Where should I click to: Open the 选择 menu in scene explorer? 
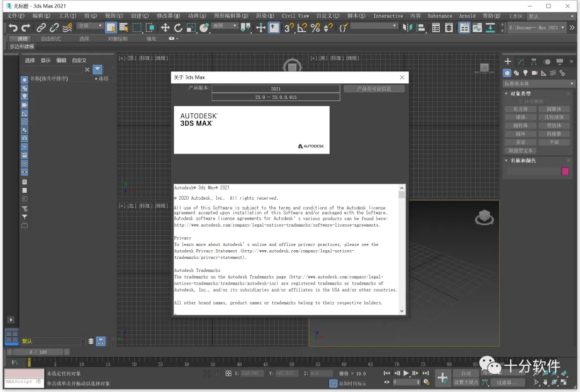tap(30, 60)
